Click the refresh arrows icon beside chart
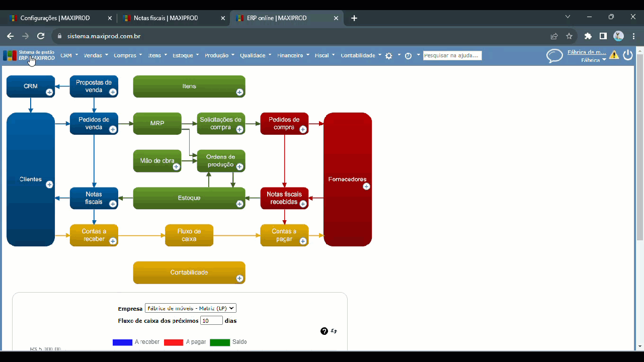Image resolution: width=644 pixels, height=362 pixels. (x=334, y=331)
